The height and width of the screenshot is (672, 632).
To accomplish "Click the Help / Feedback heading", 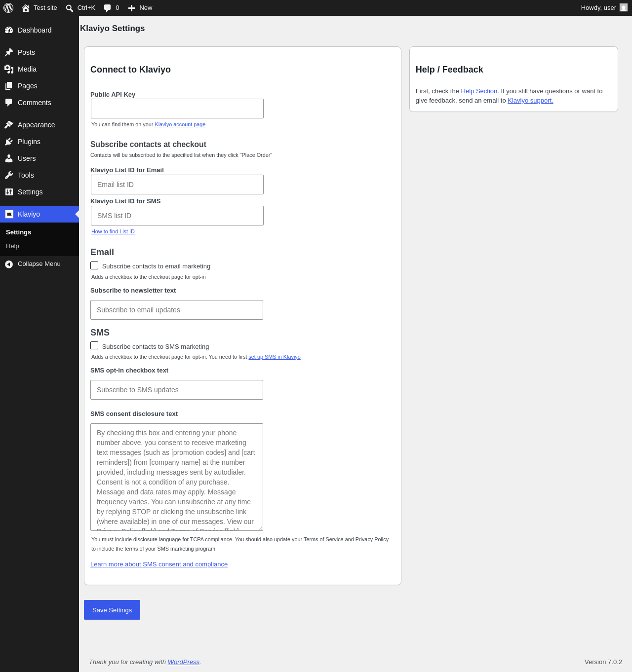I will (449, 70).
